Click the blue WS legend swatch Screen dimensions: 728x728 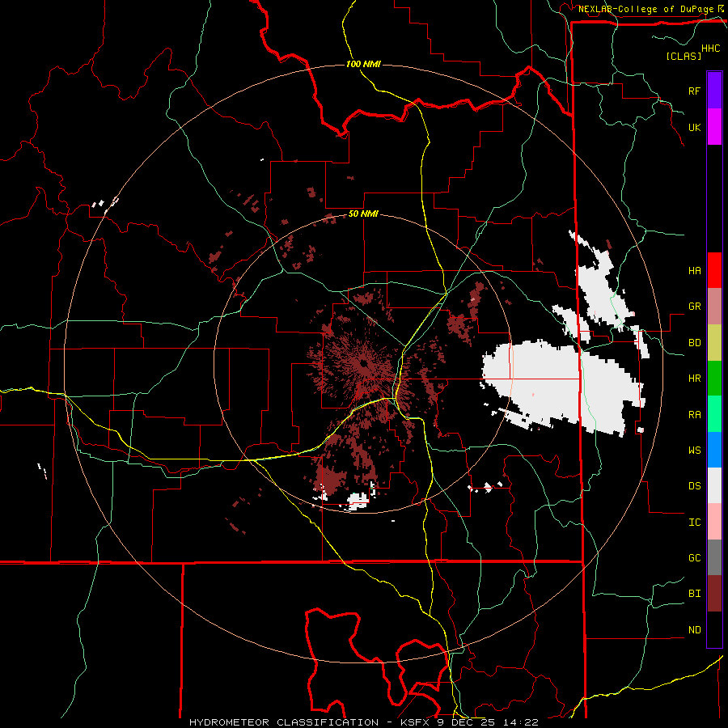pyautogui.click(x=714, y=450)
